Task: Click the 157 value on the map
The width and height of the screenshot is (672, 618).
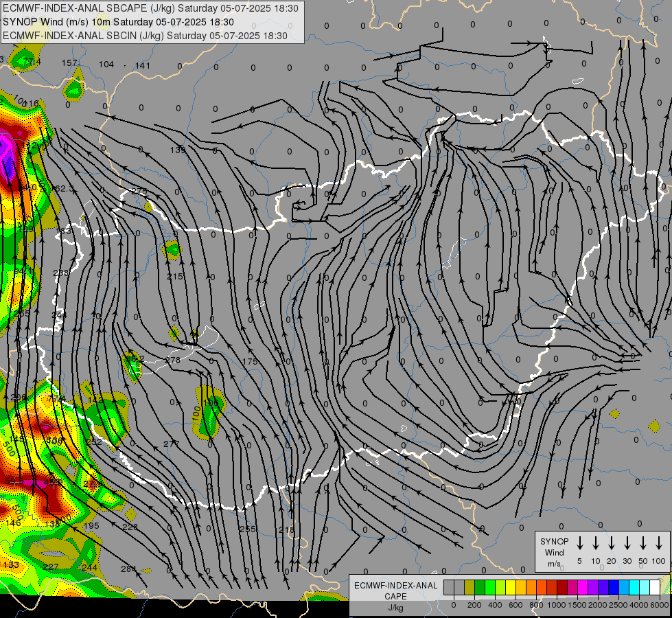Action: click(69, 63)
